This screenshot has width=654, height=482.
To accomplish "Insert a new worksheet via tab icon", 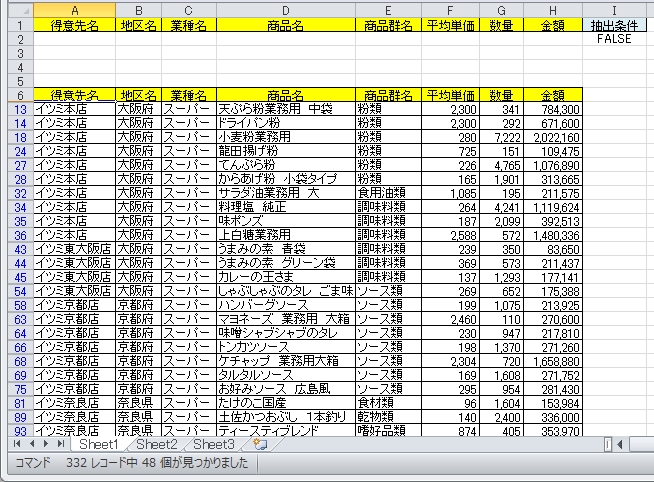I will point(259,443).
